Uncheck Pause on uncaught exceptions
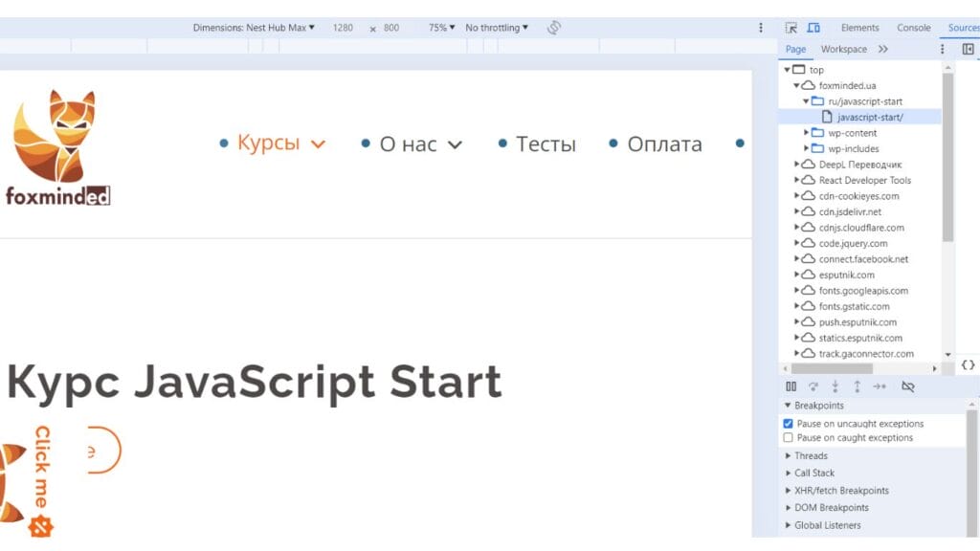 [x=789, y=424]
